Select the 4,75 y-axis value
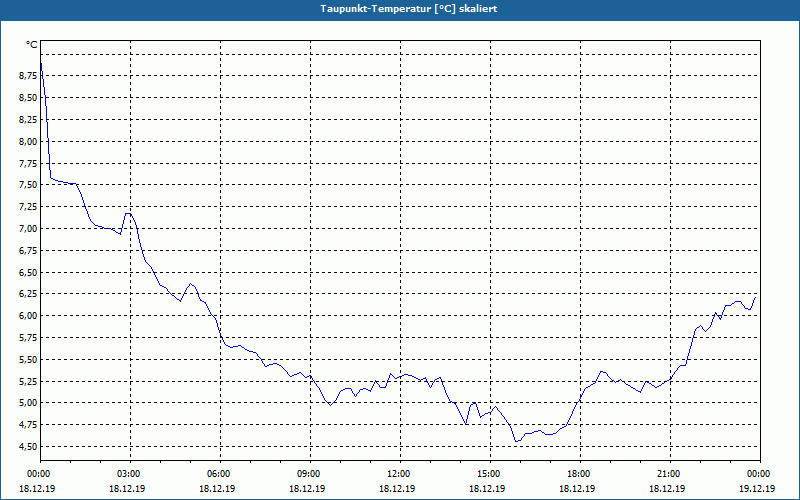Viewport: 800px width, 500px height. point(28,425)
